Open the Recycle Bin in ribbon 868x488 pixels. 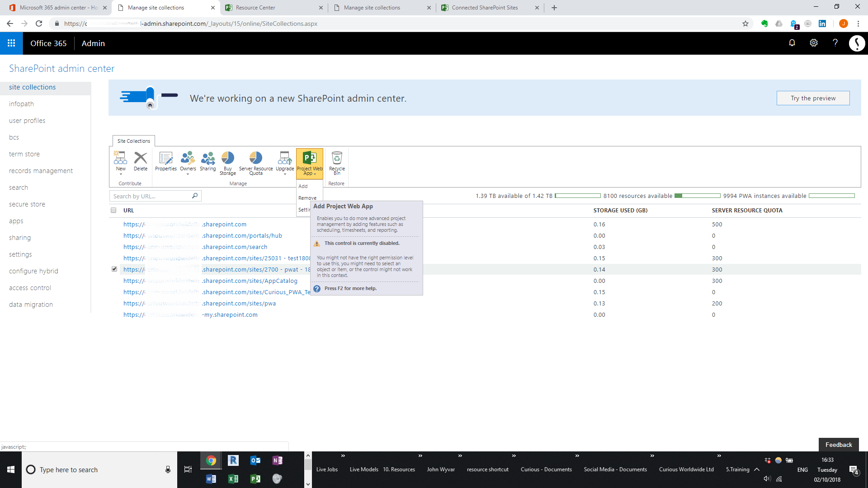pos(337,163)
